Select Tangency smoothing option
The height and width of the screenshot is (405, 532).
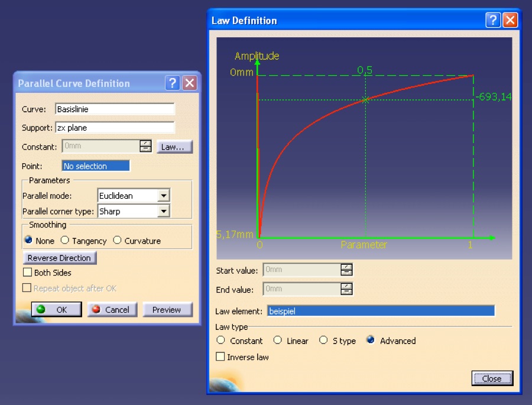[65, 241]
